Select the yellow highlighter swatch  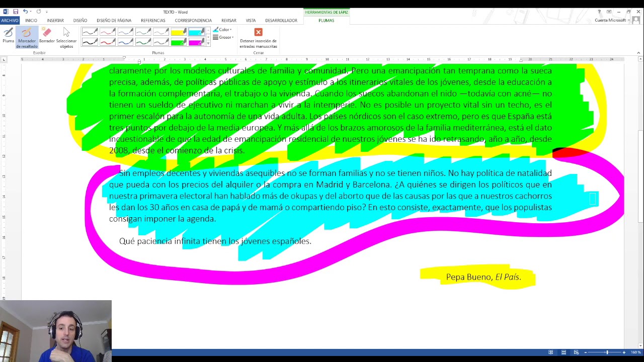[x=178, y=32]
